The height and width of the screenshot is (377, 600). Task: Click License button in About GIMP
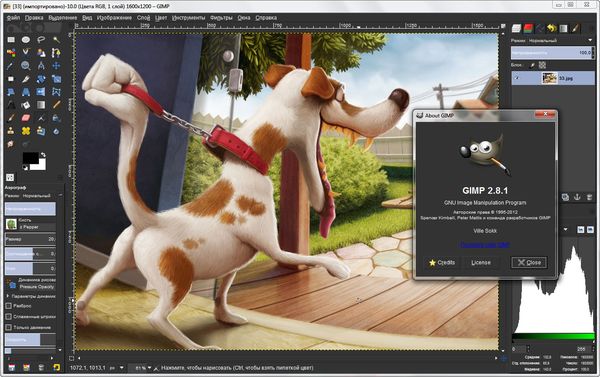point(481,263)
